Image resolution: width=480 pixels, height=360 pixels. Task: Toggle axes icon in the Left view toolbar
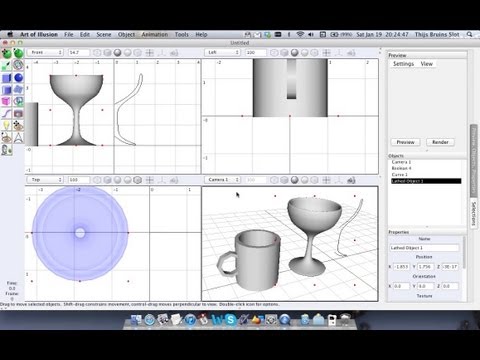pos(339,53)
